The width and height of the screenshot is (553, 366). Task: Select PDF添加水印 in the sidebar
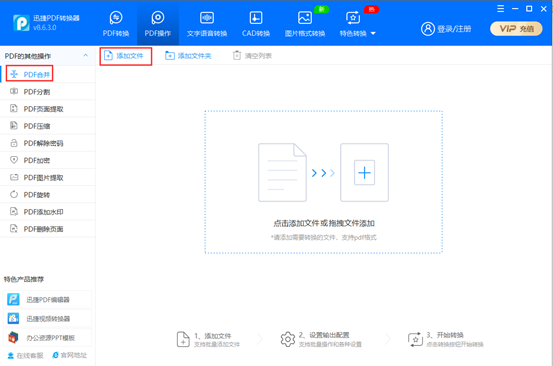click(48, 212)
